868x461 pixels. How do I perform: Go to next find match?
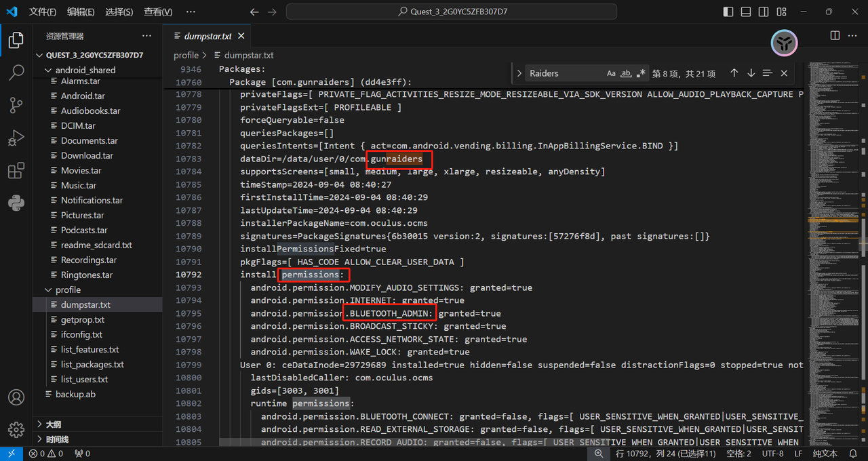point(751,73)
